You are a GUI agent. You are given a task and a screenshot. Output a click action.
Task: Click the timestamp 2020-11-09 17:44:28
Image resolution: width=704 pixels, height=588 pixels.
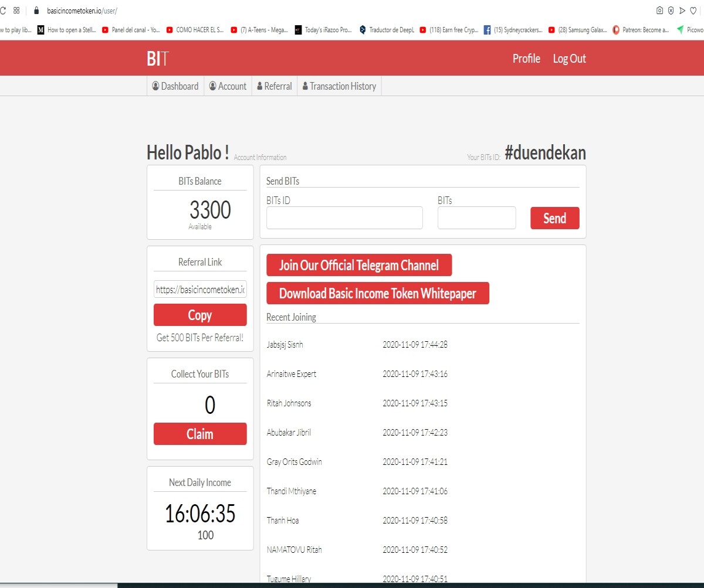click(415, 345)
